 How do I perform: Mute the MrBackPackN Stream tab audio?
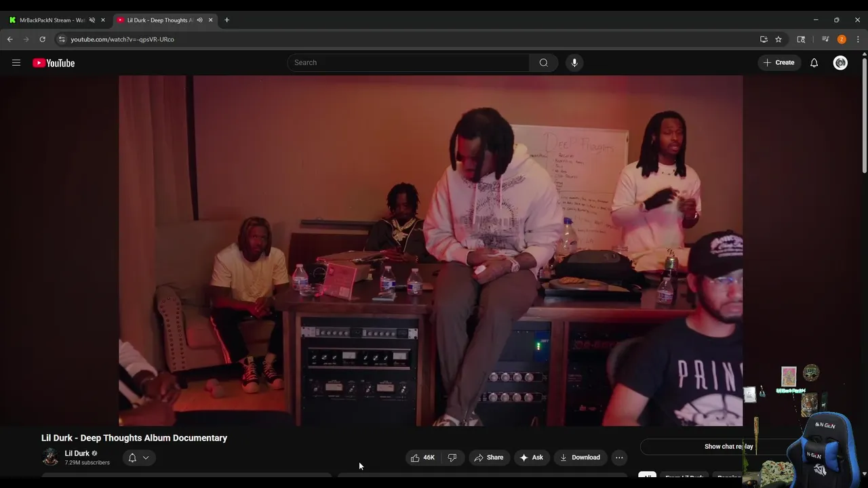pyautogui.click(x=92, y=20)
